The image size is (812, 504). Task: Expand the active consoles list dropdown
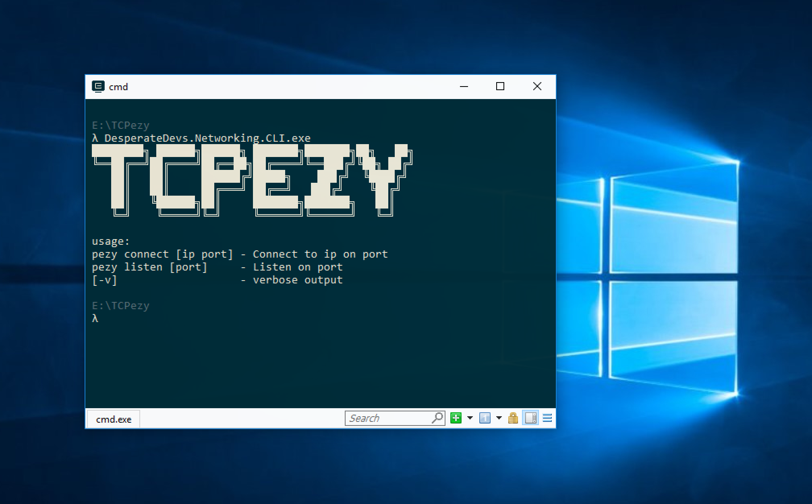[x=498, y=418]
